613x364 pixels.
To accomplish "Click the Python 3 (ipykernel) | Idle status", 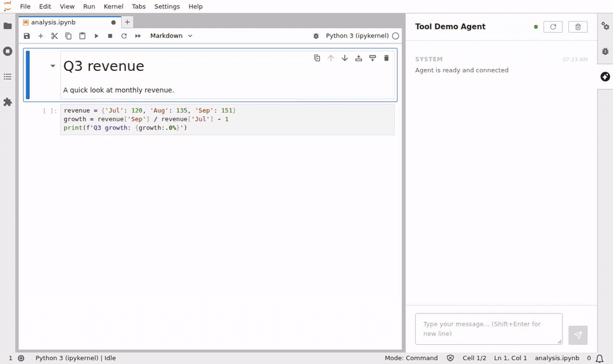I will [x=75, y=358].
